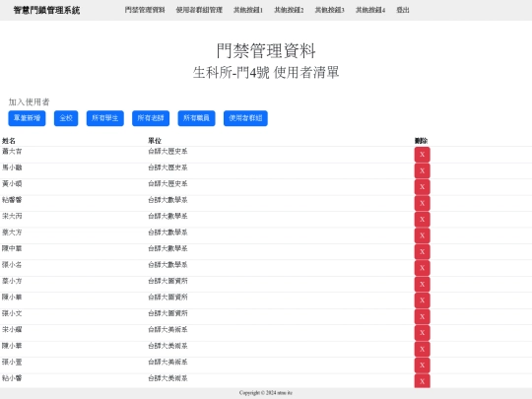The height and width of the screenshot is (399, 532).
Task: Click the 門禁管理資料 page heading
Action: tap(266, 50)
